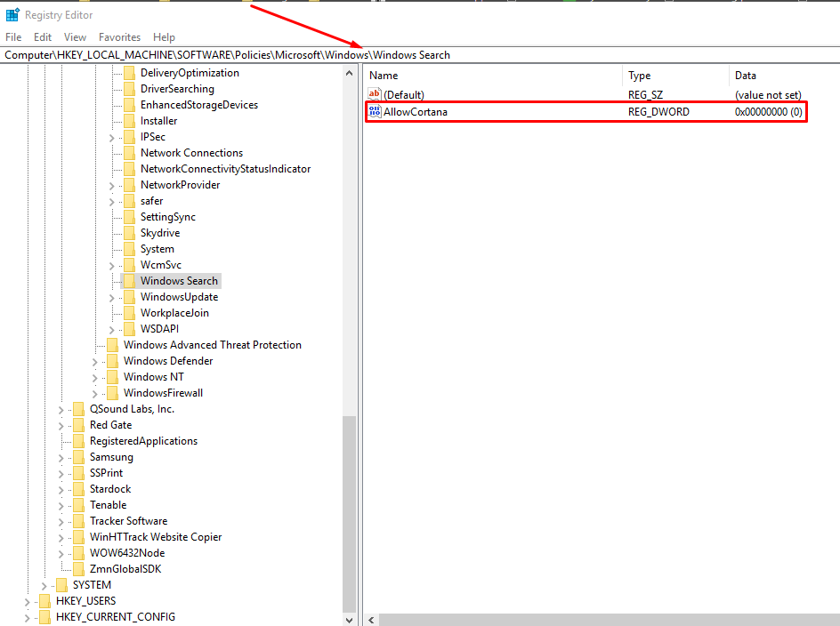Select the SSPrint folder icon
Image resolution: width=840 pixels, height=626 pixels.
78,473
